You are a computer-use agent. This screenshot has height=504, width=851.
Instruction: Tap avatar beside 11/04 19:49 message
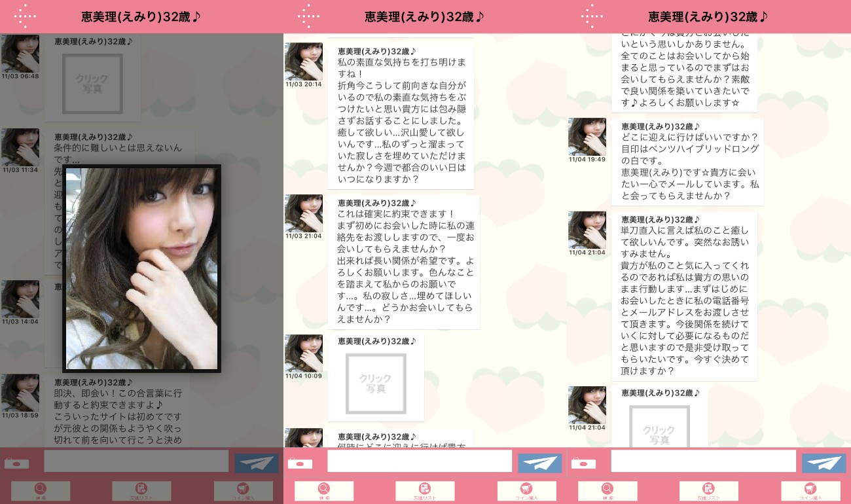pyautogui.click(x=587, y=137)
